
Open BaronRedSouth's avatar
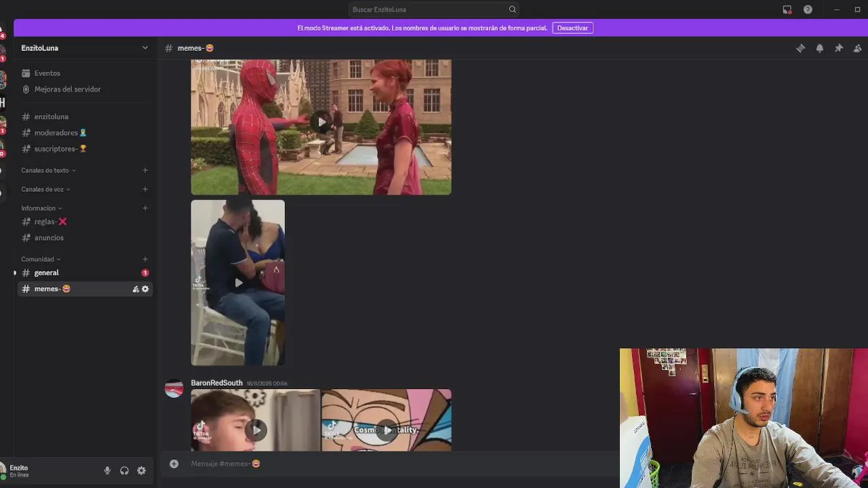click(x=174, y=389)
